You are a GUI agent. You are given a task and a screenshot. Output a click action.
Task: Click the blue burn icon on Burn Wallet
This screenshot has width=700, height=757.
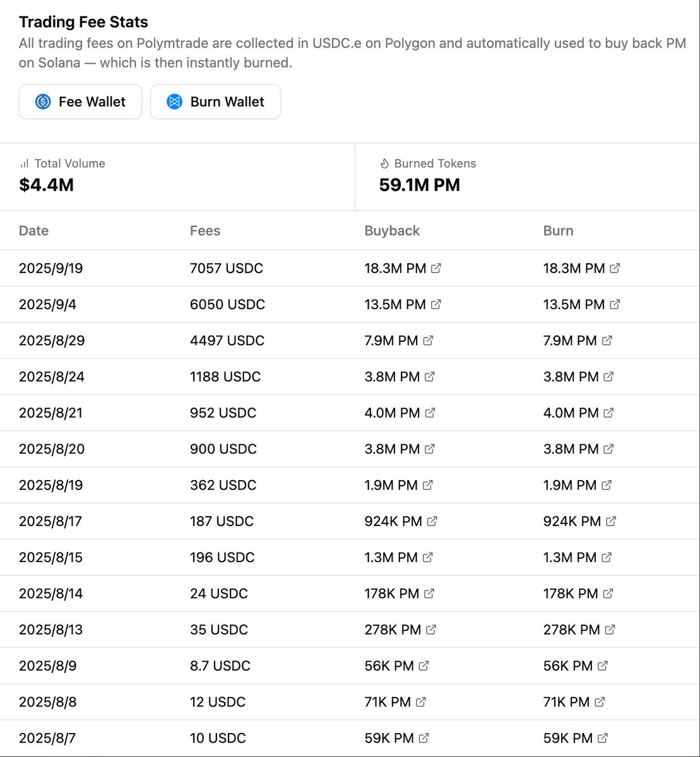click(x=174, y=102)
